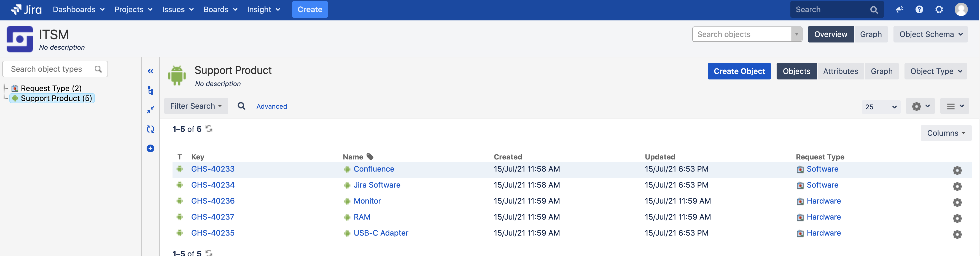
Task: Open the help question mark icon
Action: (x=919, y=10)
